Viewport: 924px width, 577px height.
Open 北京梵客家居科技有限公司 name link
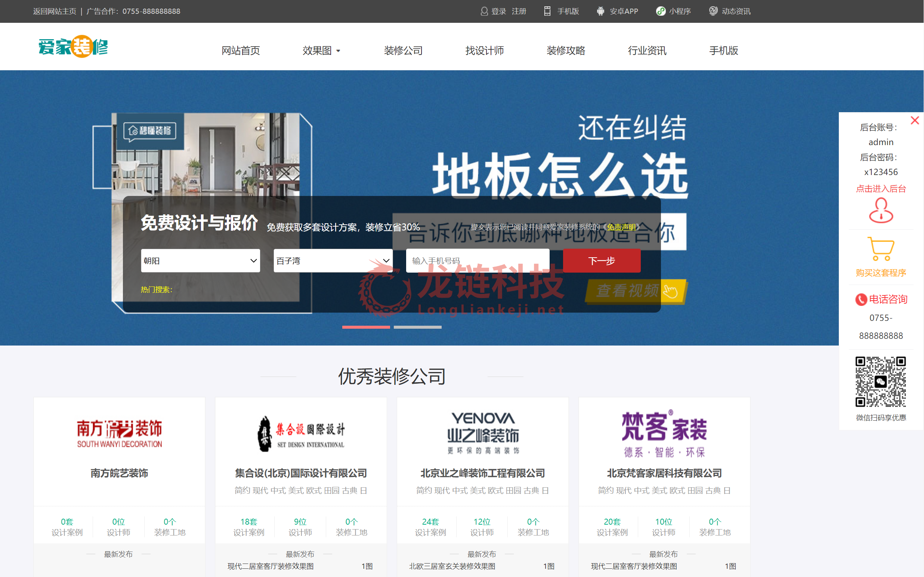(664, 473)
